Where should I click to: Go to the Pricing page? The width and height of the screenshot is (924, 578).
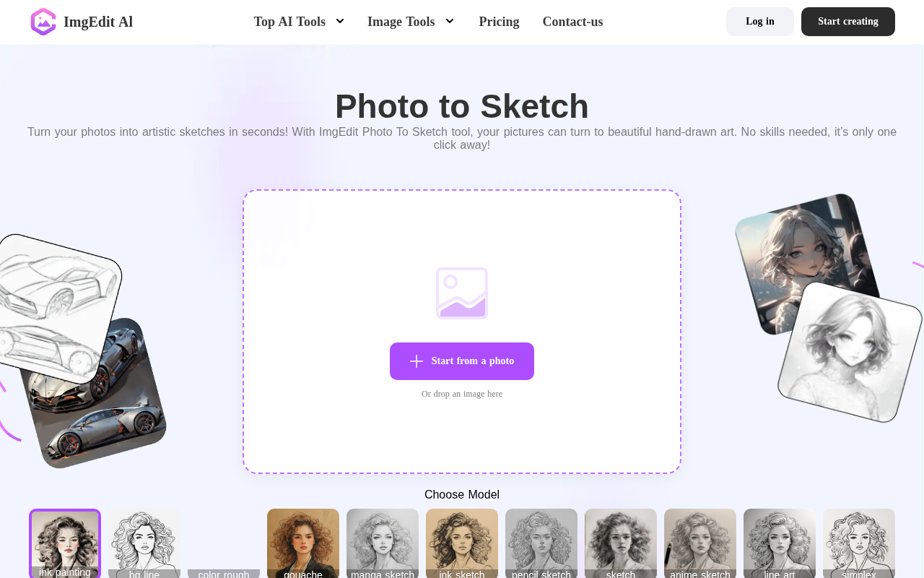[x=499, y=22]
